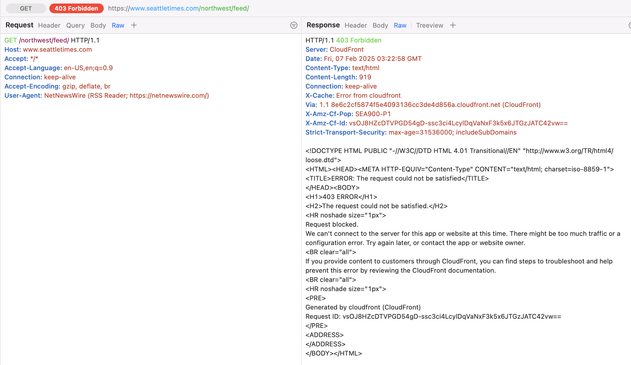The width and height of the screenshot is (631, 365).
Task: Click the closing </PRE> tag line
Action: (x=317, y=326)
